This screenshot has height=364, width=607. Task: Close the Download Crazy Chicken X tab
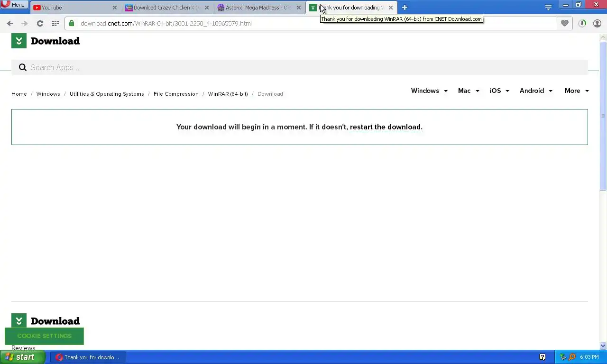tap(206, 8)
